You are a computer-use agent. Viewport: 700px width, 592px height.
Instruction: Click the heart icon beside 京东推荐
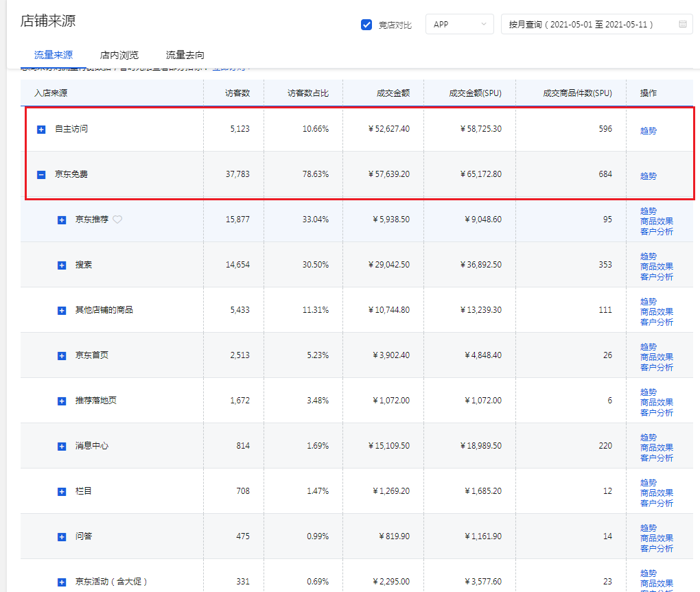coord(117,220)
